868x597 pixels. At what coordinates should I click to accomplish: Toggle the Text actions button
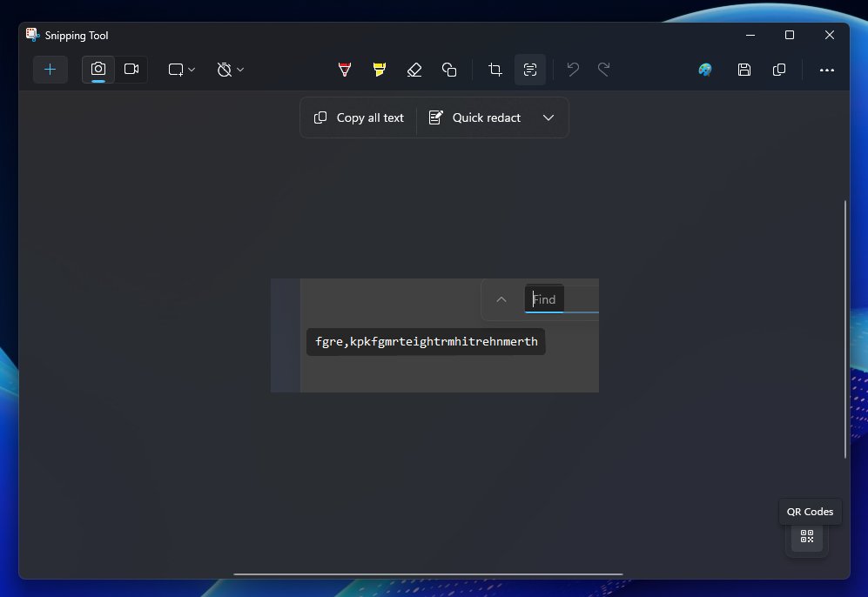click(530, 70)
